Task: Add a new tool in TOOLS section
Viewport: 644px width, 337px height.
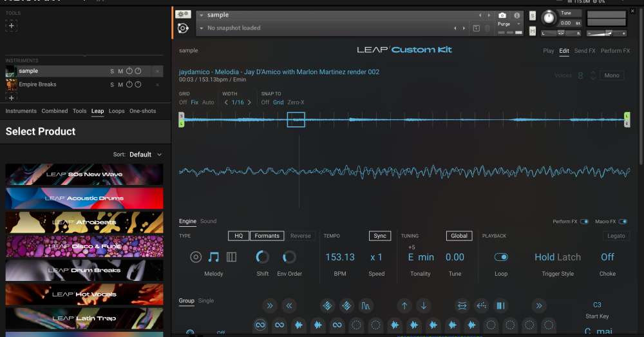Action: pyautogui.click(x=11, y=26)
